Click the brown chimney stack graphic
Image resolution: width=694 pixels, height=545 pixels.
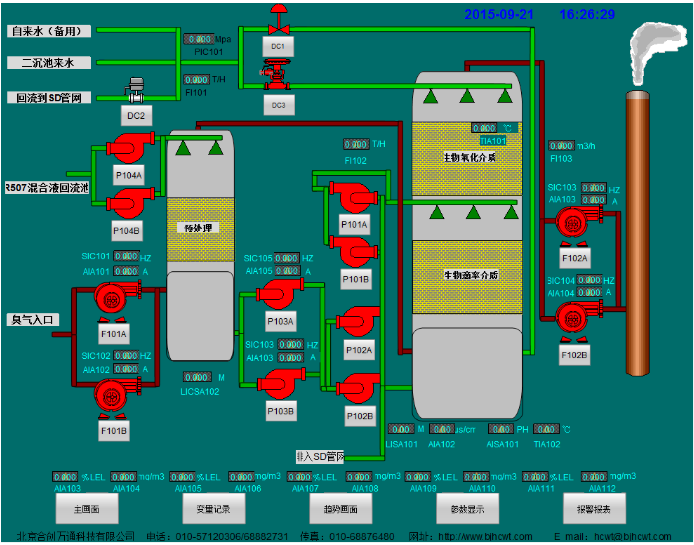(638, 234)
